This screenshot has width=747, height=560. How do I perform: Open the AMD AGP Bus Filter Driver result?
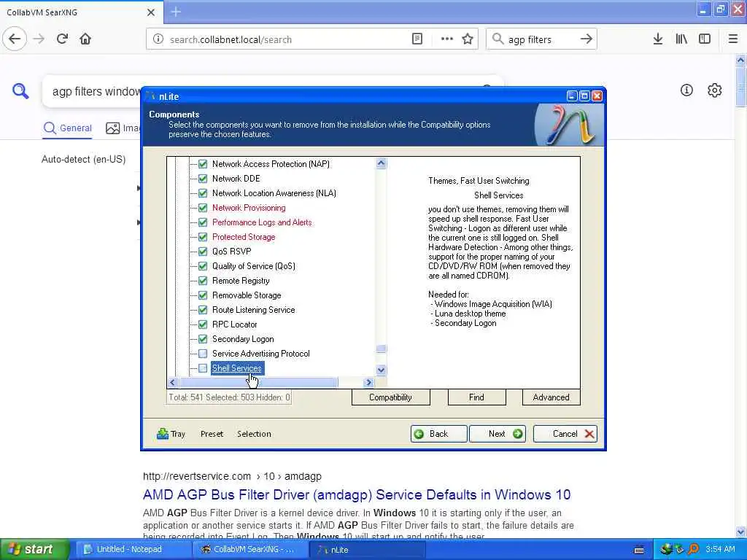tap(356, 495)
